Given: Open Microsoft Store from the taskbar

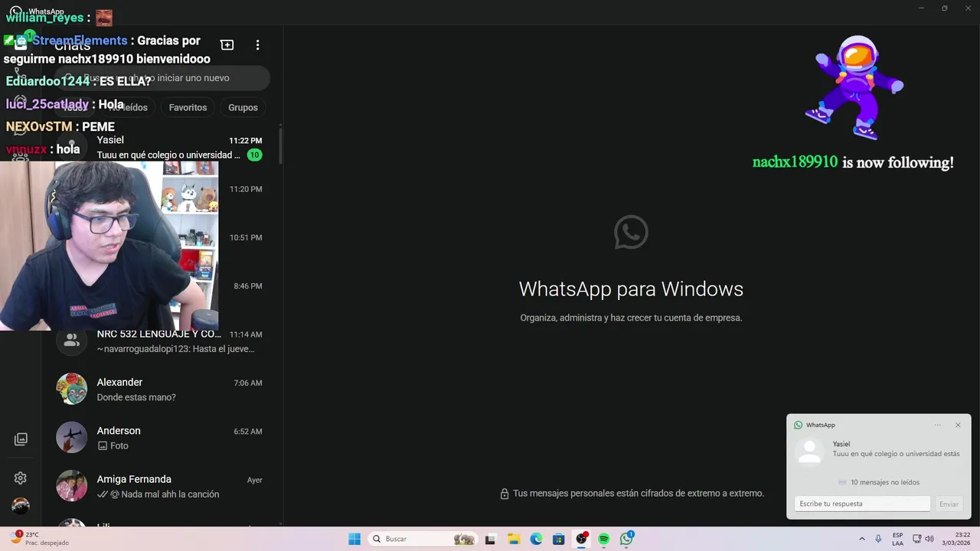Looking at the screenshot, I should [x=559, y=539].
